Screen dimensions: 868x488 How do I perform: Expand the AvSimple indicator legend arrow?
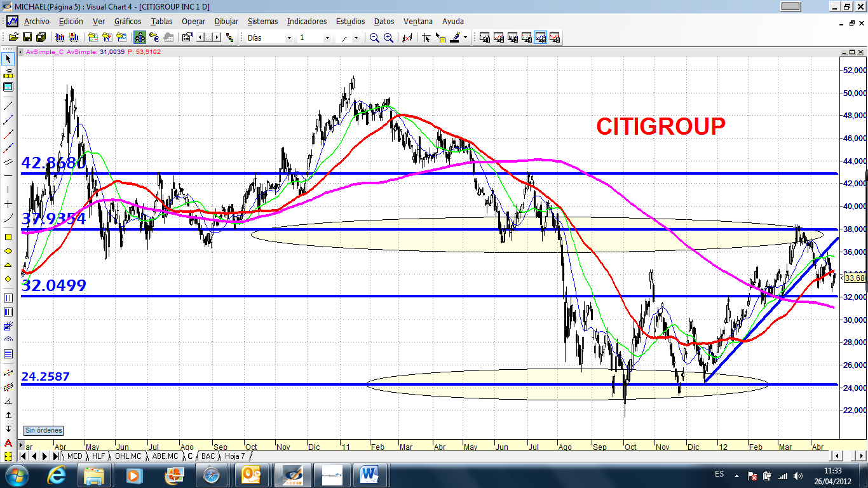click(x=21, y=51)
